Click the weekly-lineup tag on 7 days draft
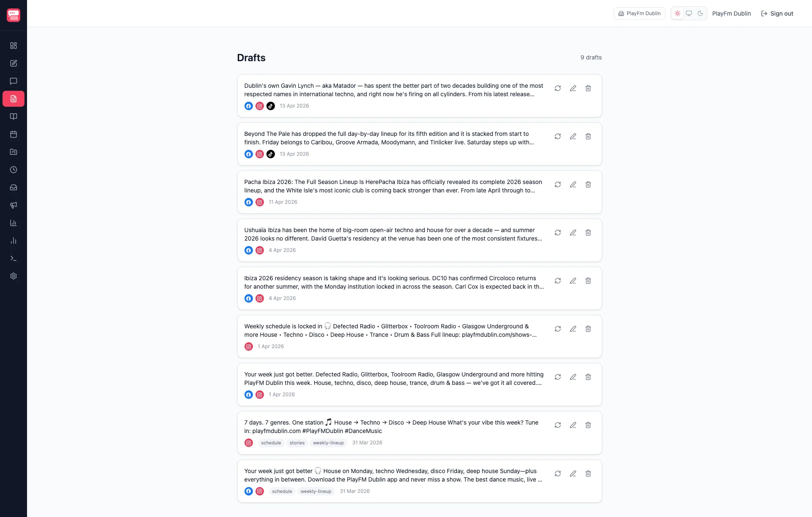812x517 pixels. [x=328, y=443]
